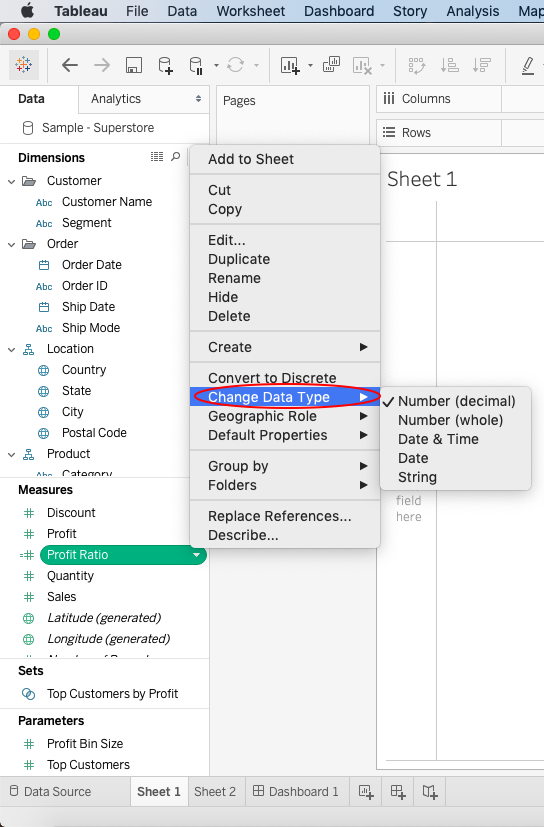Select Date & Time data type
Screen dimensions: 544x827
438,439
